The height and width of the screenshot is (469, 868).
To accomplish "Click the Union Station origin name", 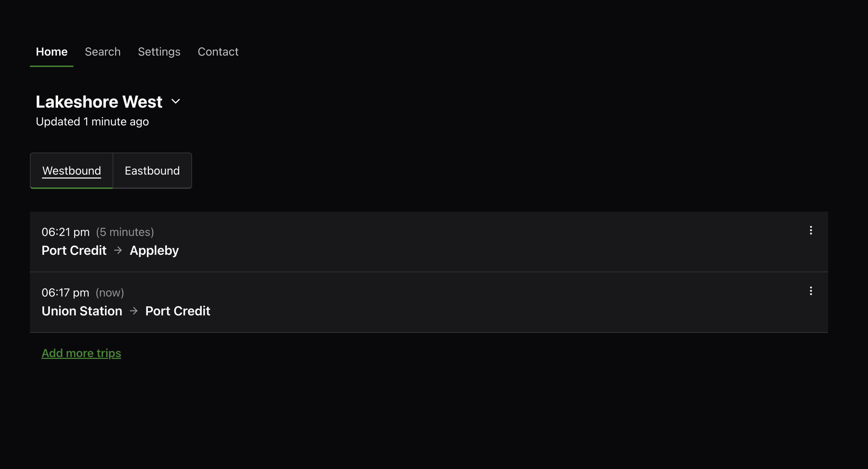I will coord(82,311).
